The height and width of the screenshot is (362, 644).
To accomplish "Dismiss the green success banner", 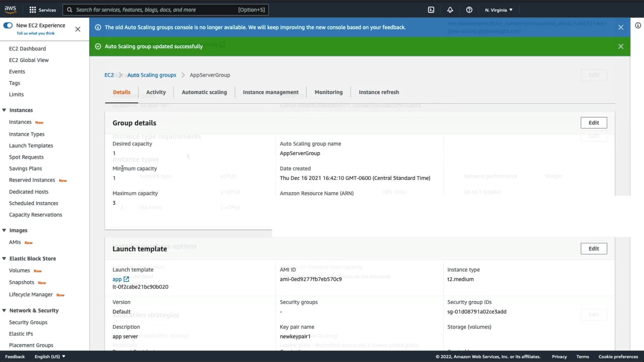I will click(621, 46).
